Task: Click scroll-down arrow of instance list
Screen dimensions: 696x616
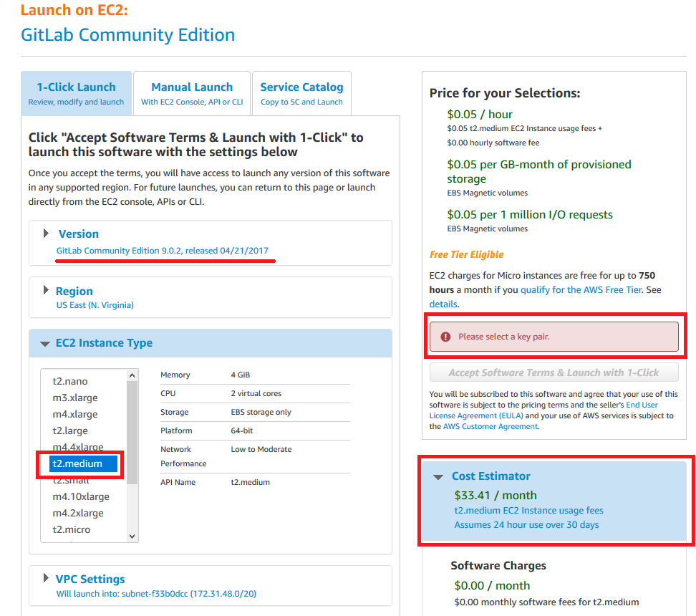Action: (x=132, y=536)
